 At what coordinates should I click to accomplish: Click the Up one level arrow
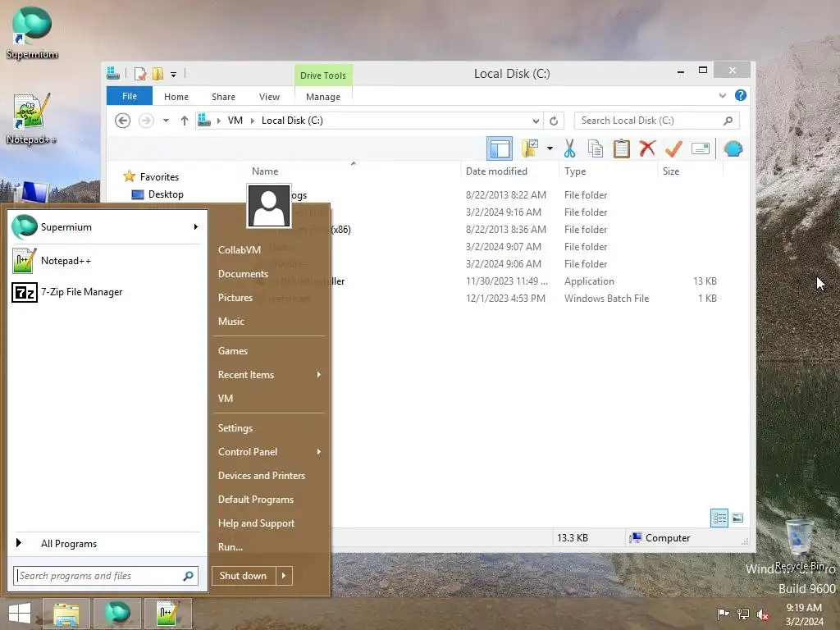pos(185,121)
